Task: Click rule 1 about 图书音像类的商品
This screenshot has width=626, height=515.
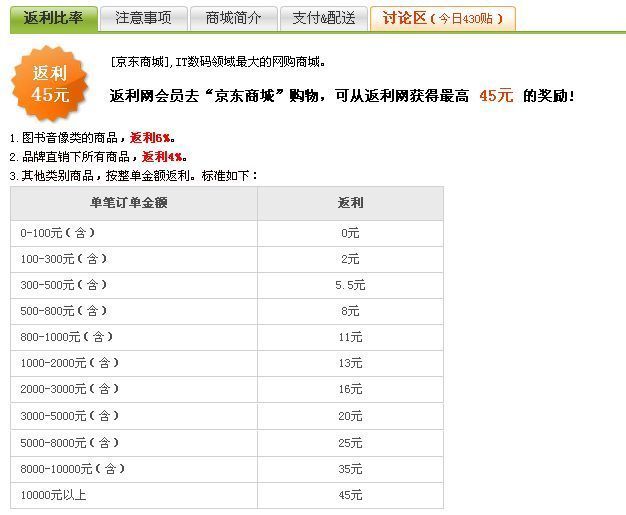Action: point(92,138)
